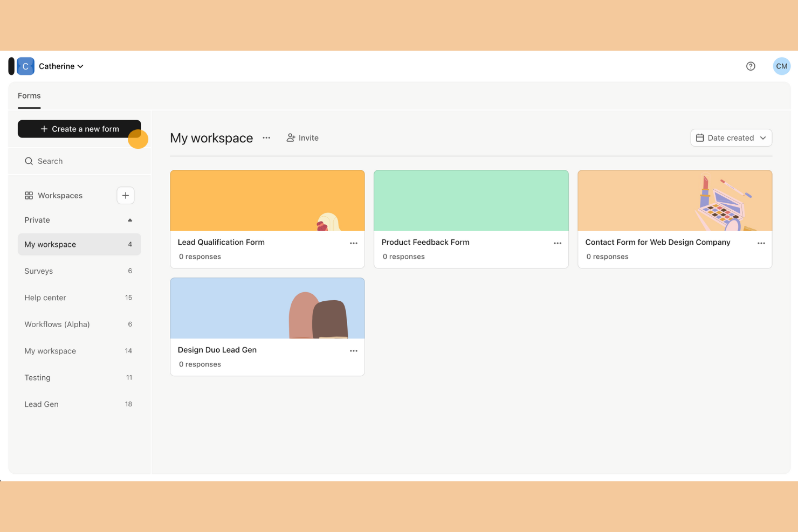The image size is (798, 532).
Task: Switch to the Forms tab
Action: (x=29, y=96)
